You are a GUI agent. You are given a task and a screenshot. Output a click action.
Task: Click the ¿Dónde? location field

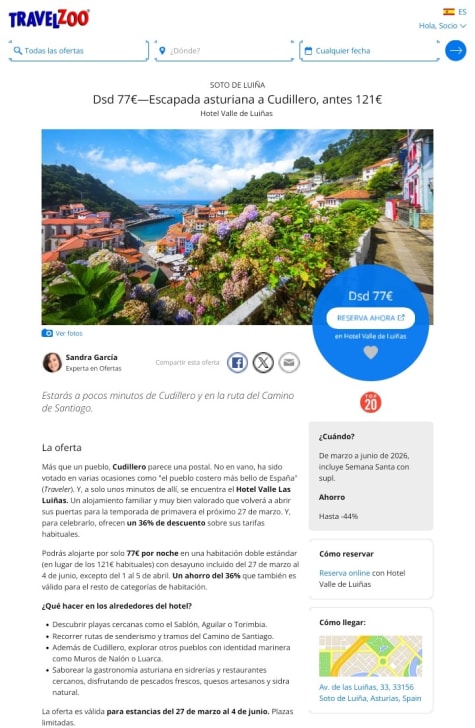[224, 51]
